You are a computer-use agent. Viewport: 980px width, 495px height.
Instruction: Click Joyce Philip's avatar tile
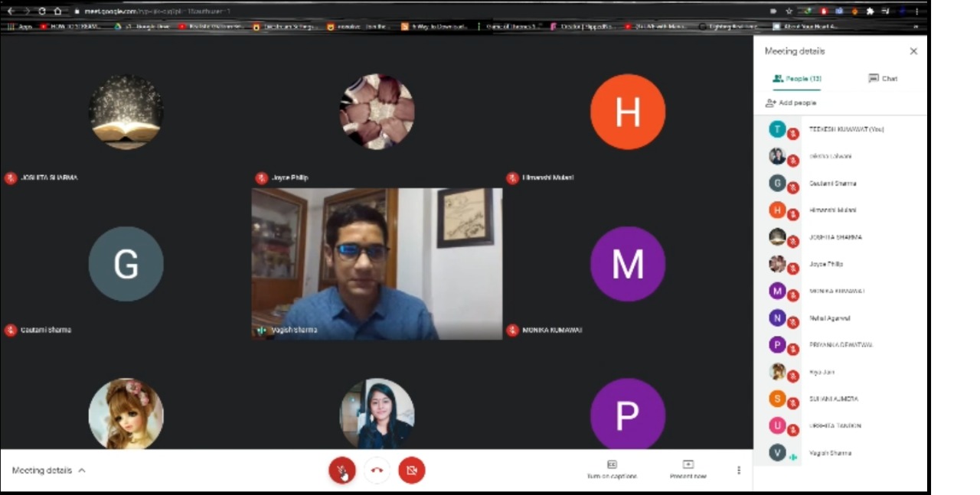(x=377, y=112)
